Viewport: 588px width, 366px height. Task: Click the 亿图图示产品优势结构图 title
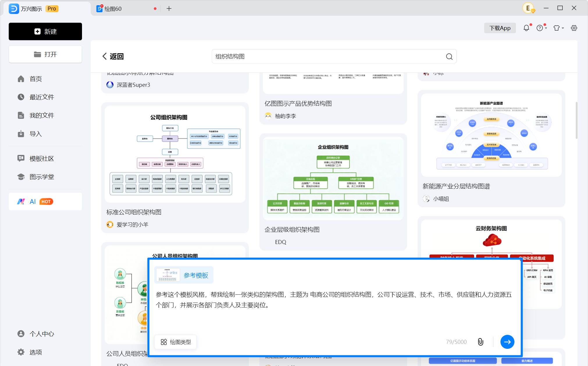pos(298,103)
